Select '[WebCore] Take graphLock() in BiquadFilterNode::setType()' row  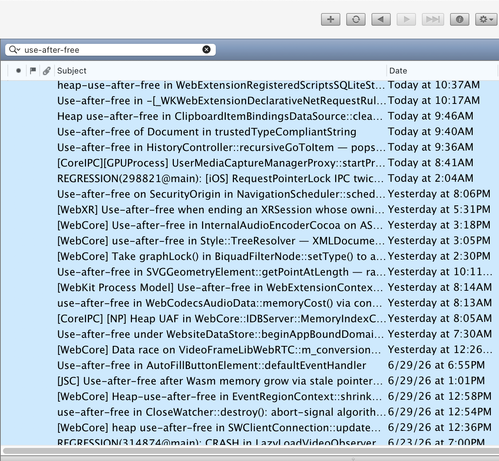249,256
